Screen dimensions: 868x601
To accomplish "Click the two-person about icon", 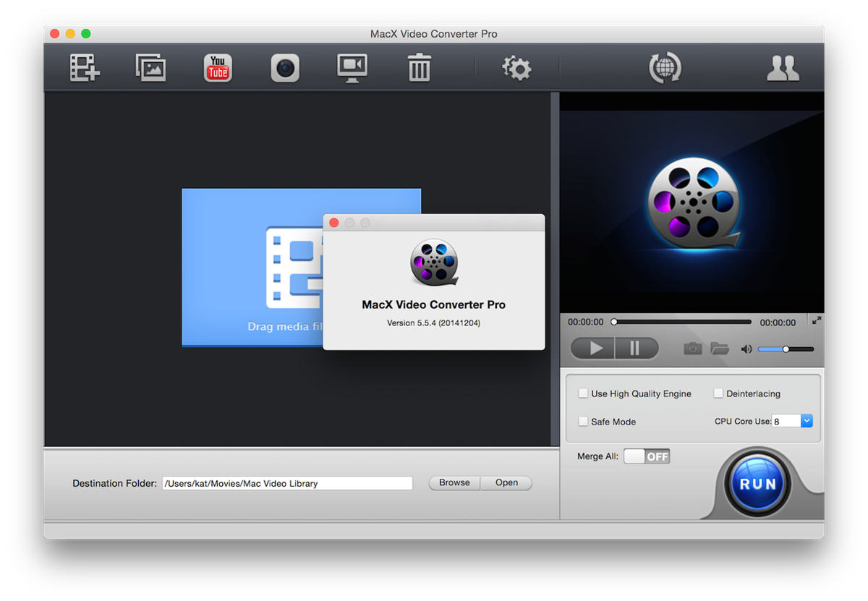I will pyautogui.click(x=783, y=68).
